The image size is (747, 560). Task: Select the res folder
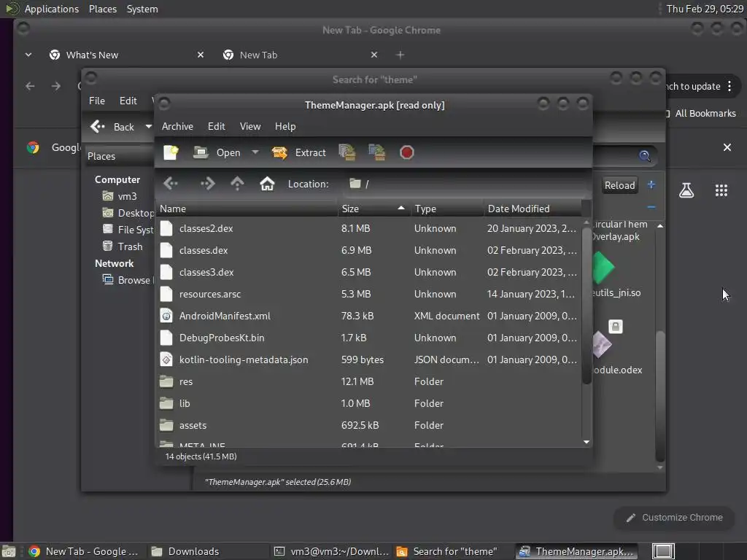click(x=368, y=382)
